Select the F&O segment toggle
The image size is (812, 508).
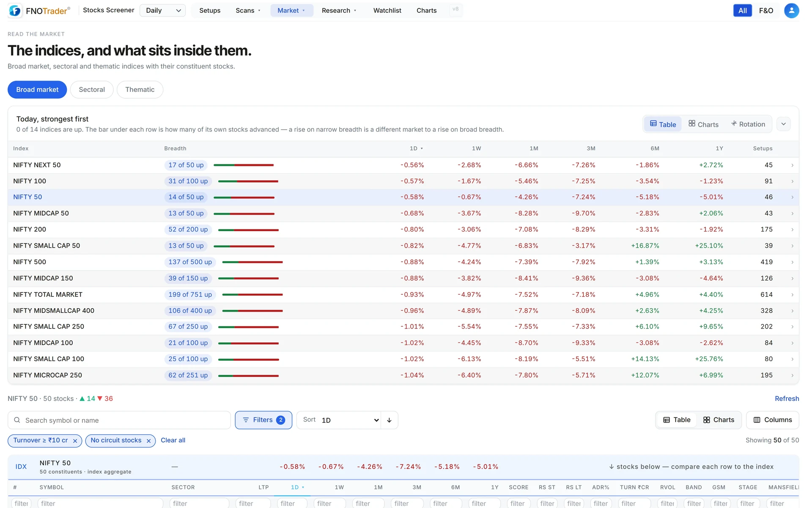click(x=766, y=11)
